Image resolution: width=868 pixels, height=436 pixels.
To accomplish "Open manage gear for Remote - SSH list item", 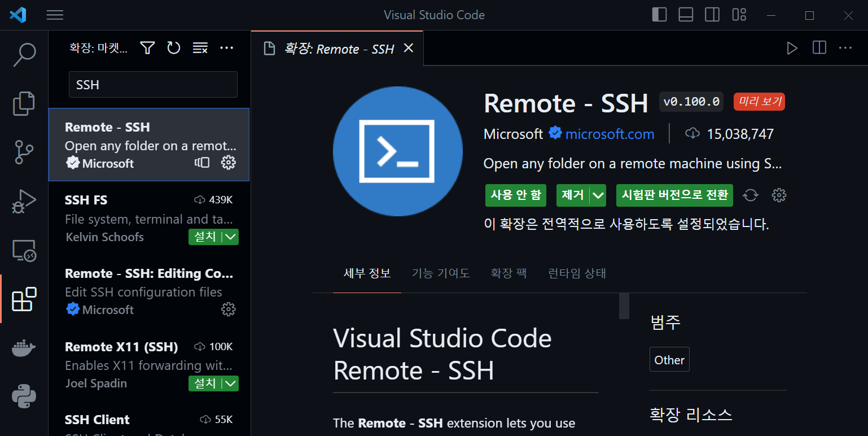I will [228, 163].
